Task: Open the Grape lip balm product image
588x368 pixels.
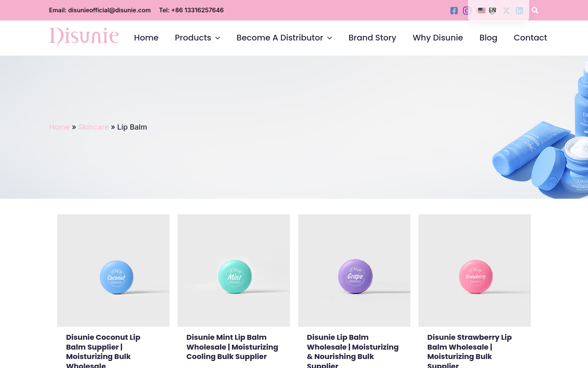Action: (354, 270)
